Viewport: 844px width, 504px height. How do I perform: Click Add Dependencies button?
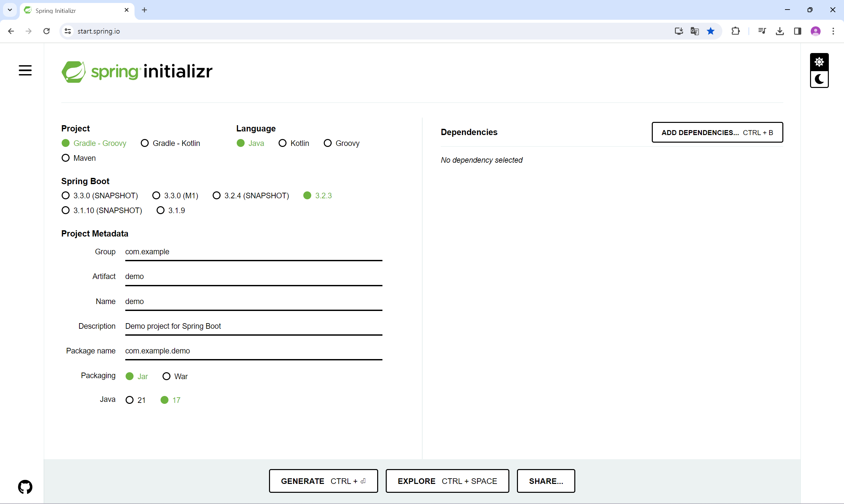tap(717, 132)
